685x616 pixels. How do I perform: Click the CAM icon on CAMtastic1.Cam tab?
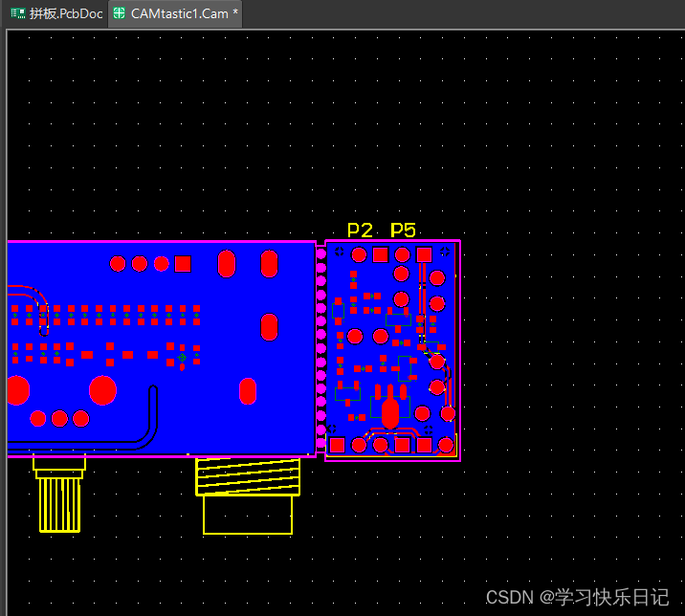click(x=119, y=13)
